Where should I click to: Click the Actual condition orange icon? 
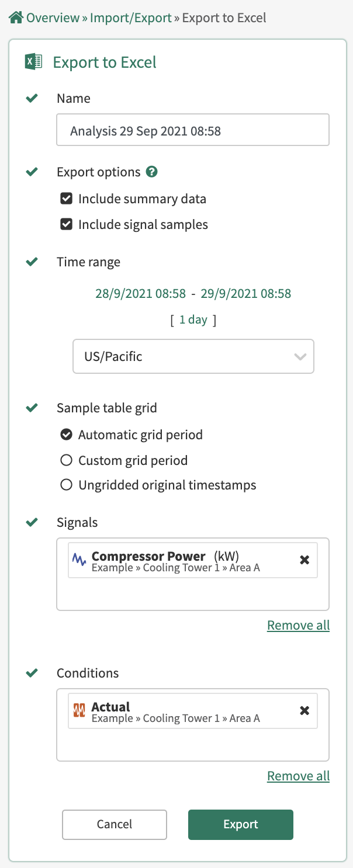[x=79, y=710]
